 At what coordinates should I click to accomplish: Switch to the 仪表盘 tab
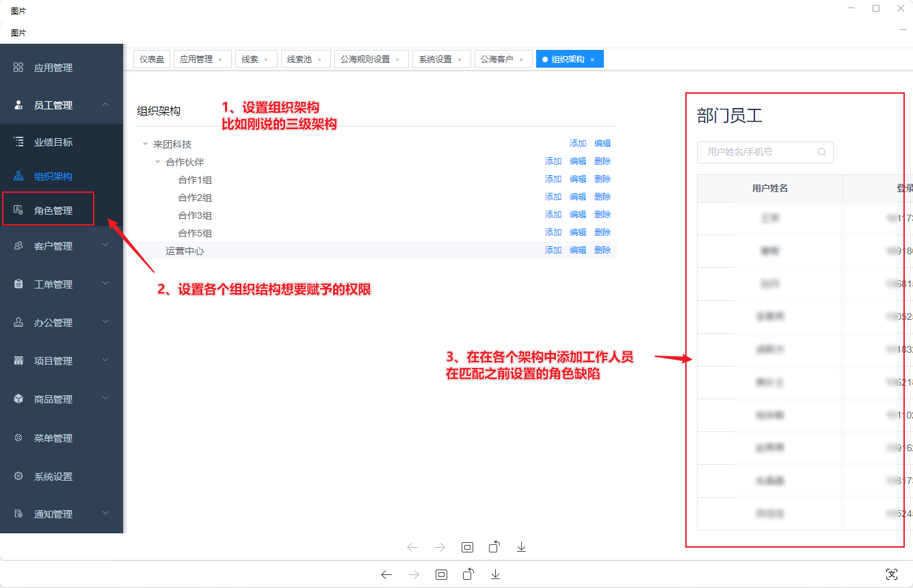coord(151,59)
